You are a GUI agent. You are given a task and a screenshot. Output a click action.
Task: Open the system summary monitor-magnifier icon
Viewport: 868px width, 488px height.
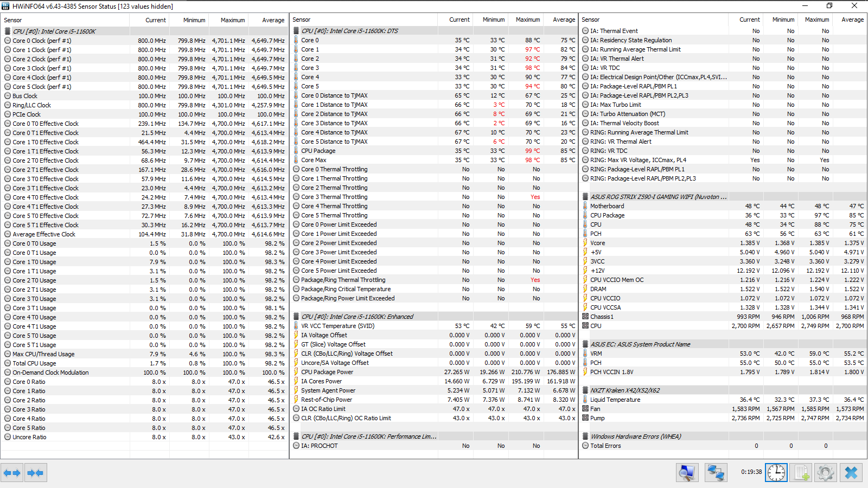pyautogui.click(x=687, y=473)
